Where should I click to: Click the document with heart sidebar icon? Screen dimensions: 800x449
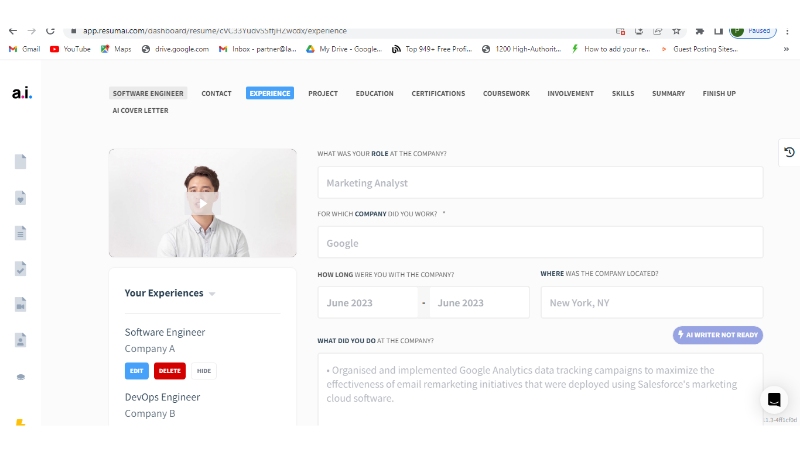click(20, 197)
